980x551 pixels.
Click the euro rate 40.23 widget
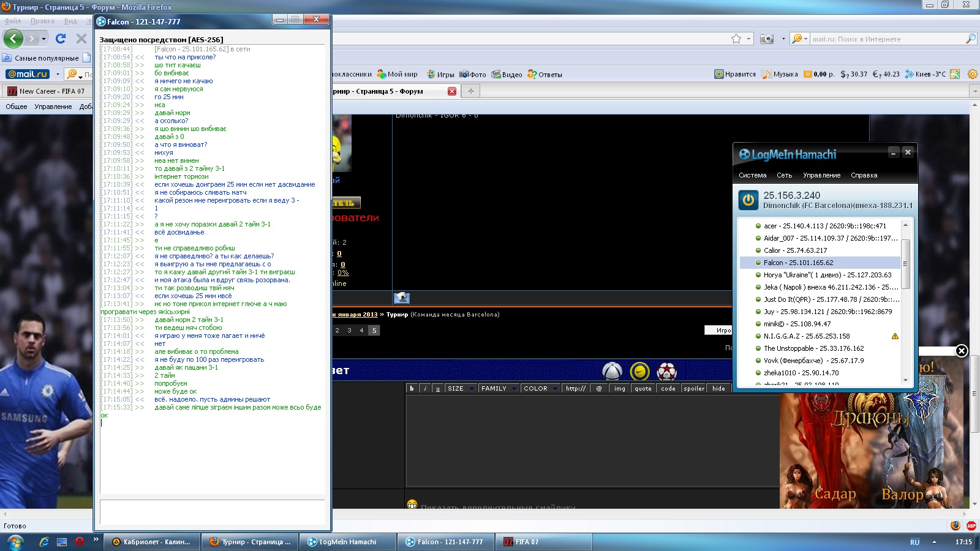[x=886, y=74]
